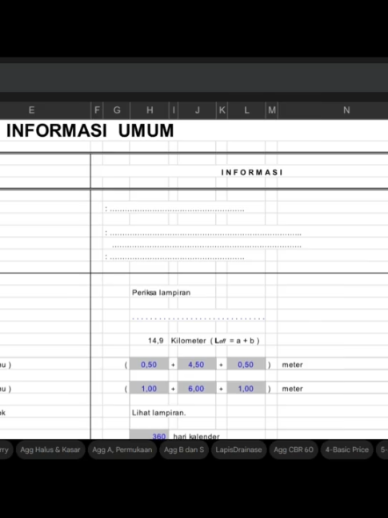Select column L header
388x518 pixels.
246,110
